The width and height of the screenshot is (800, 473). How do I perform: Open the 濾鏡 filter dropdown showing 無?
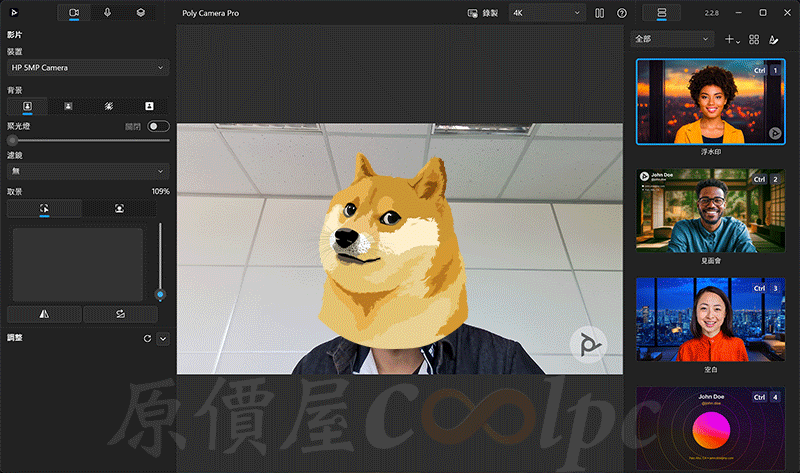click(x=88, y=171)
